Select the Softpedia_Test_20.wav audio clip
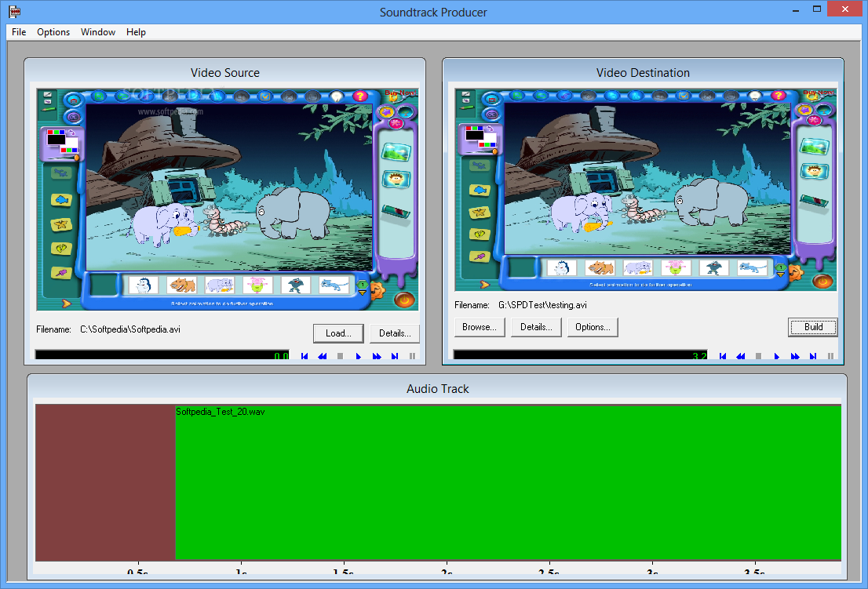868x589 pixels. pyautogui.click(x=509, y=482)
